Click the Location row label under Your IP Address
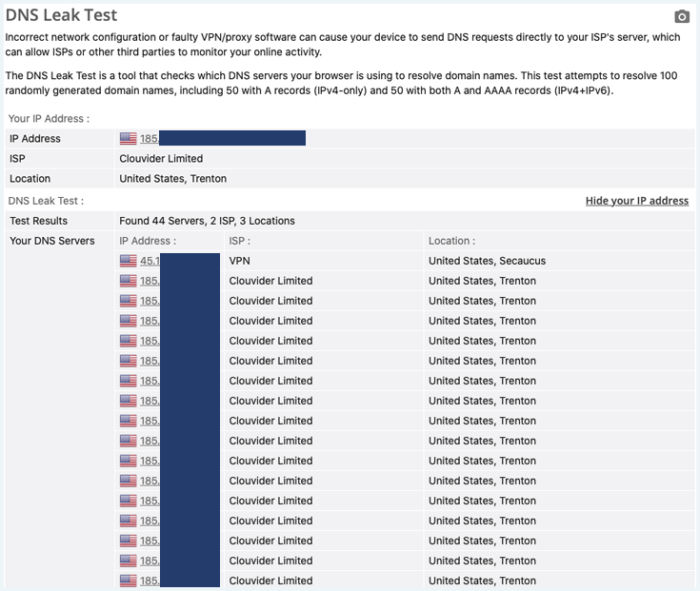700x591 pixels. point(30,178)
